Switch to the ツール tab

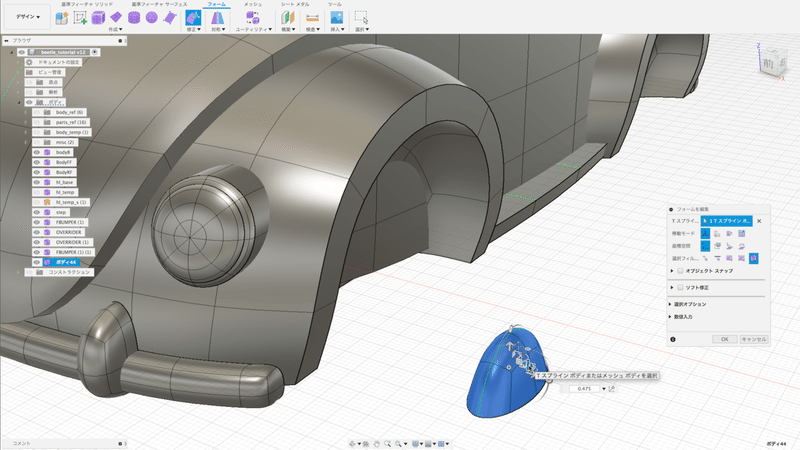pos(335,4)
